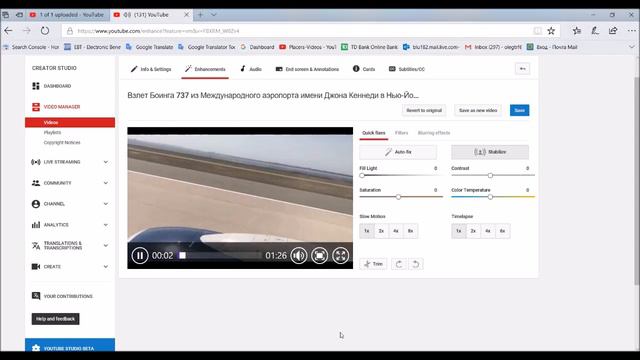The image size is (640, 360).
Task: Mute the video player volume
Action: pos(299,256)
